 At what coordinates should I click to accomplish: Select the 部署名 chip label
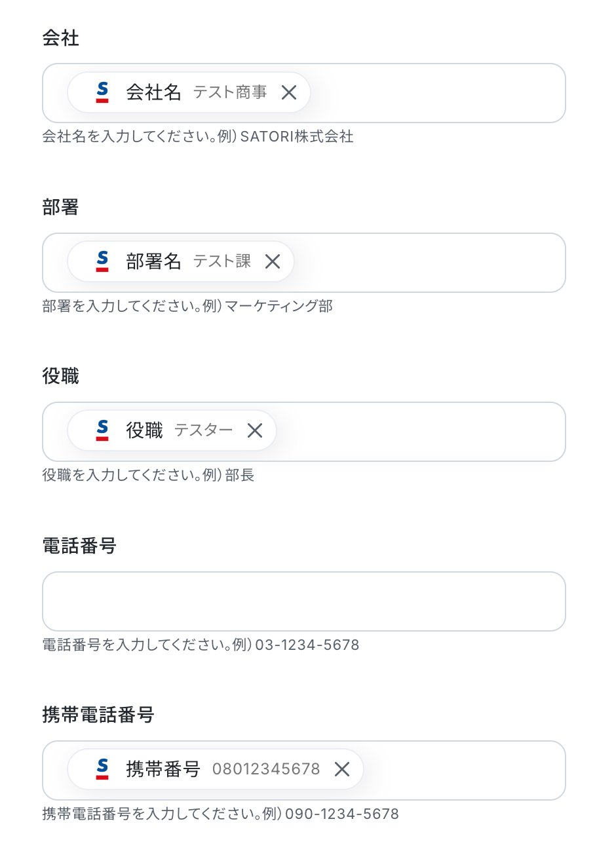153,261
